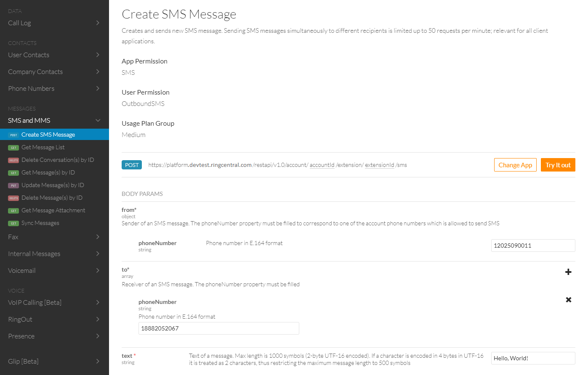Click the PUT badge beside Update Message(s) by ID
The width and height of the screenshot is (588, 375).
coord(13,185)
